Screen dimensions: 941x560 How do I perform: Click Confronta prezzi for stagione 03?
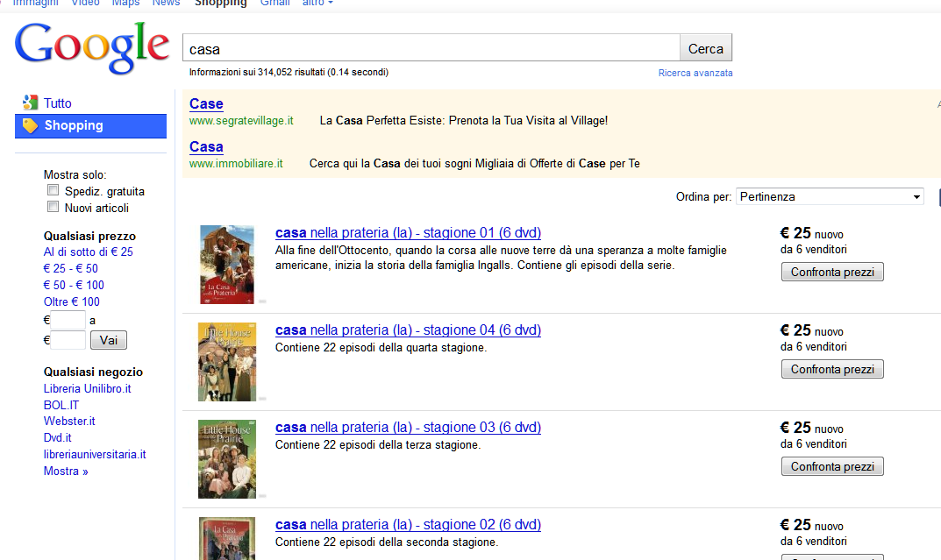tap(832, 466)
